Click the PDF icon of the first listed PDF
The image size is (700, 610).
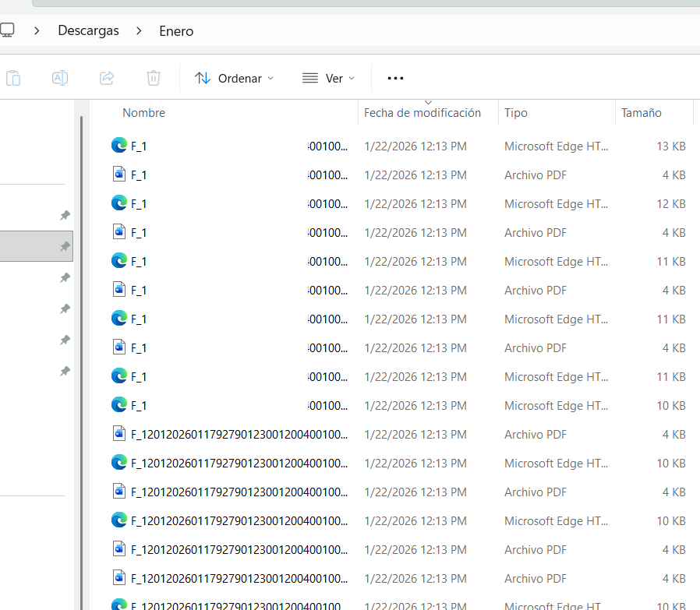click(119, 175)
